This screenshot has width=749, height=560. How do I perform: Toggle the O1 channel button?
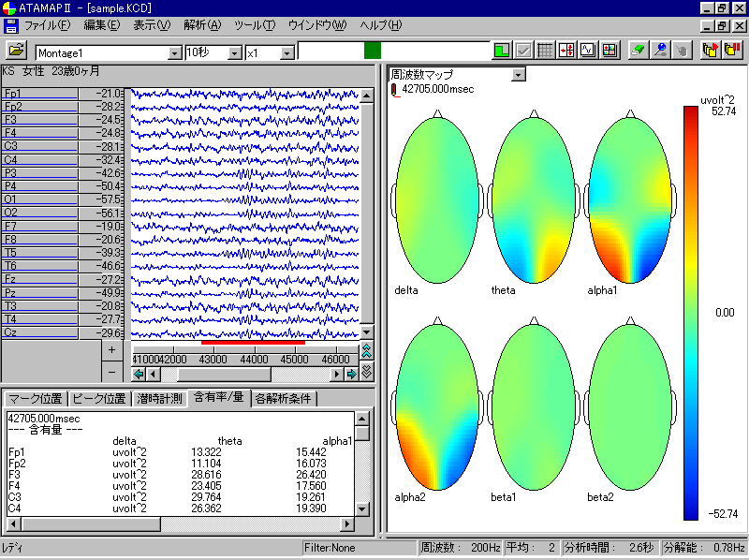[x=39, y=199]
